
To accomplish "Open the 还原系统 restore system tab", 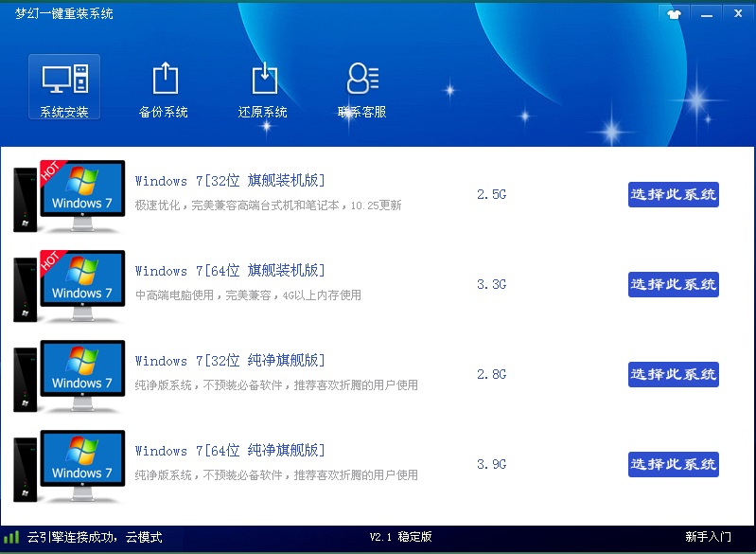I will [x=263, y=90].
